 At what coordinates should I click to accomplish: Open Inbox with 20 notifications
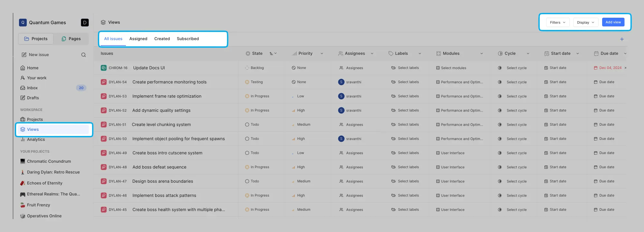[x=32, y=88]
